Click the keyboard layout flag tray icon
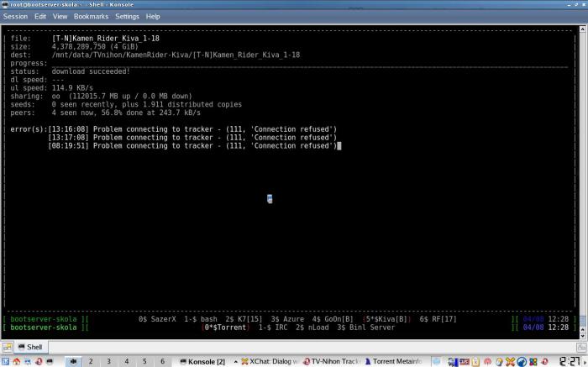This screenshot has width=588, height=367. click(465, 362)
